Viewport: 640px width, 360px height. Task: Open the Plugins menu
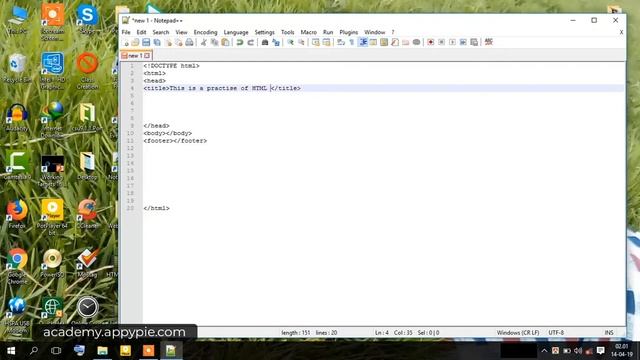349,32
